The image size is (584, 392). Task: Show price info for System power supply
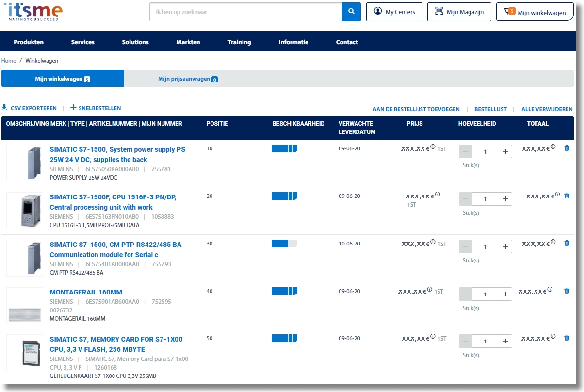pyautogui.click(x=433, y=147)
